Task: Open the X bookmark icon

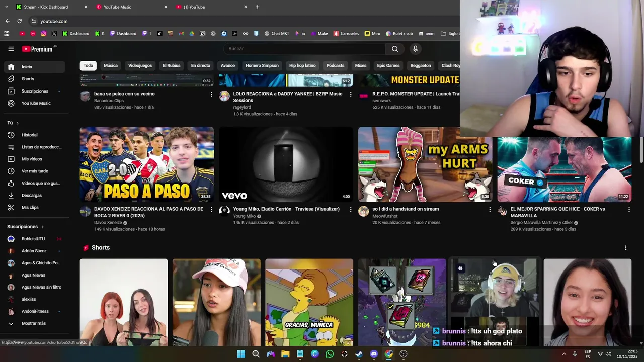Action: click(54, 34)
